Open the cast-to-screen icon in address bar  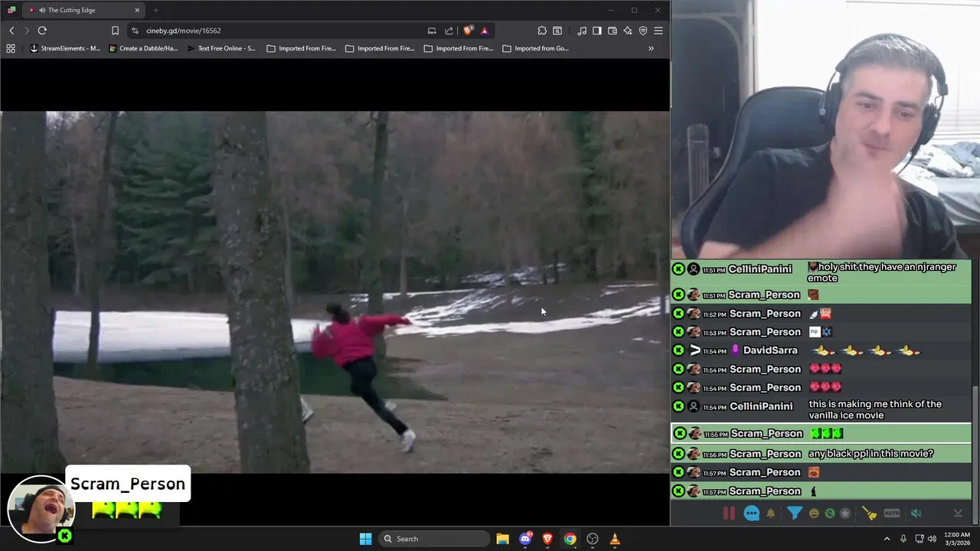click(432, 31)
